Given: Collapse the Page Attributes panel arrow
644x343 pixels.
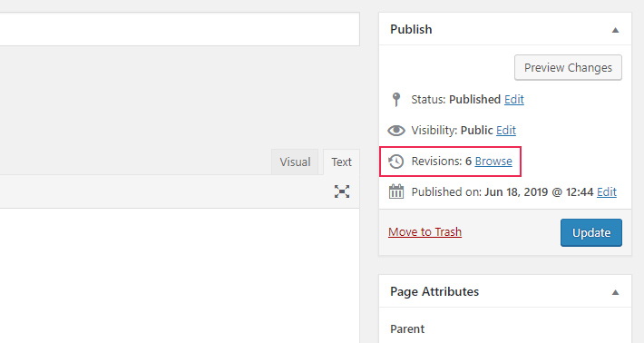Looking at the screenshot, I should [615, 292].
